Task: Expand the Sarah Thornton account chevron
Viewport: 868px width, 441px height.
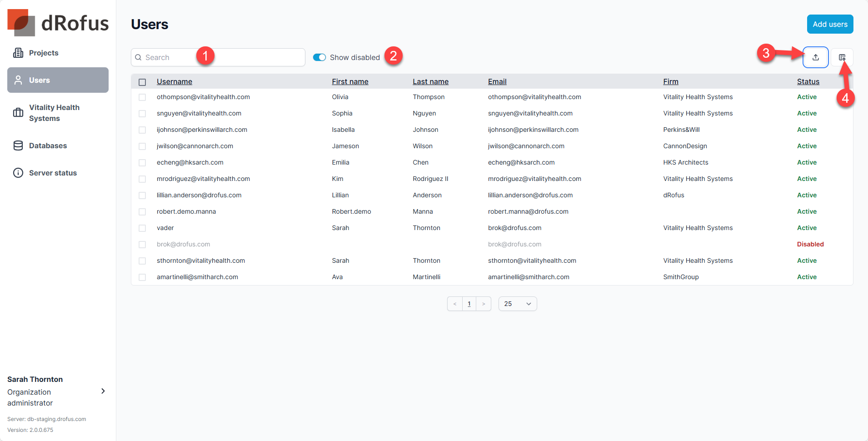Action: (x=103, y=391)
